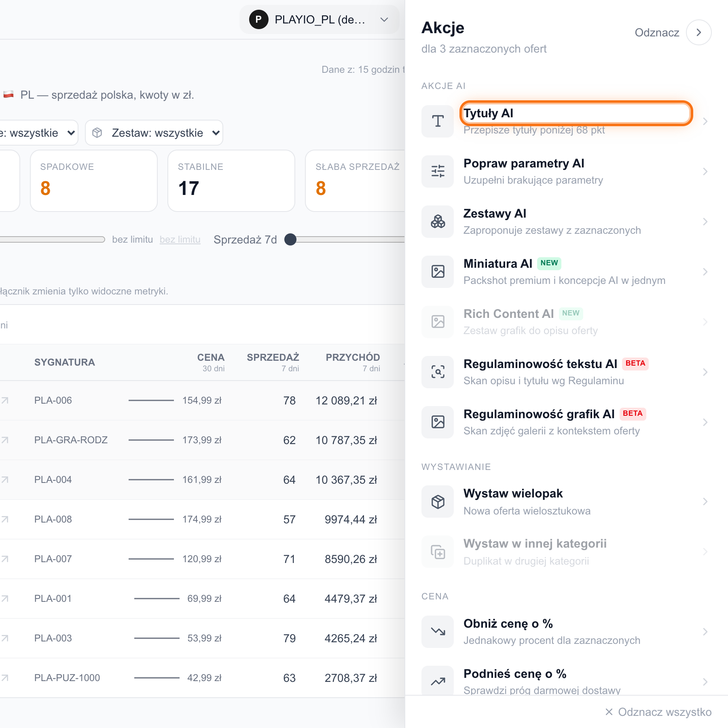Click the Miniatura AI image icon
The width and height of the screenshot is (728, 728).
[x=438, y=272]
